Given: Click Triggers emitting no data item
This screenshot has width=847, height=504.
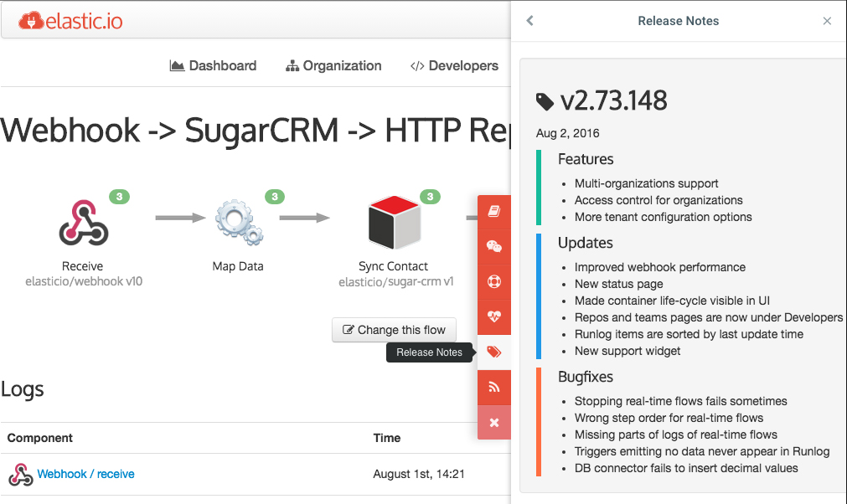Looking at the screenshot, I should 702,451.
